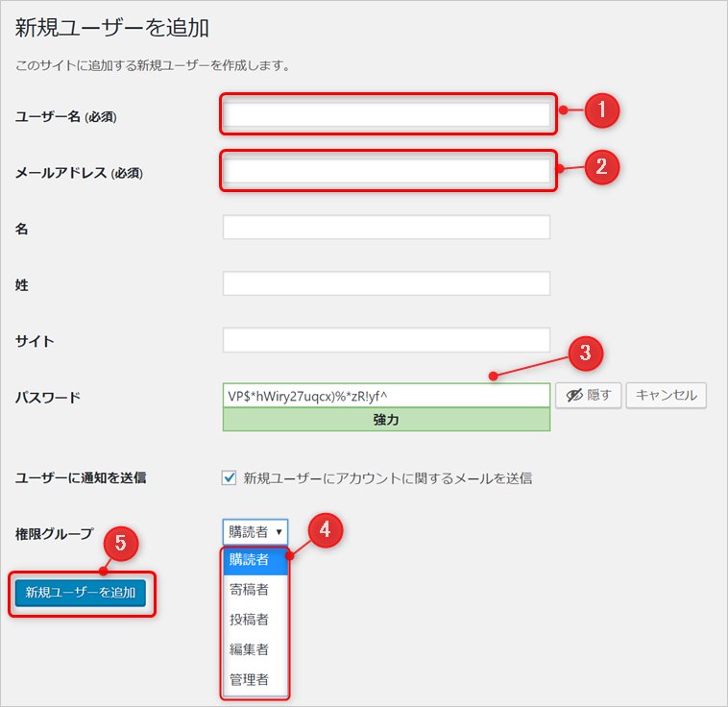Select the 姓 last name field
This screenshot has height=707, width=728.
point(386,283)
